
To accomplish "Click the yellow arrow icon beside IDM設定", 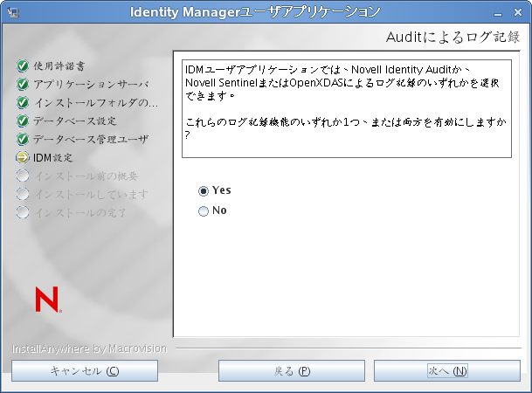I will [23, 157].
